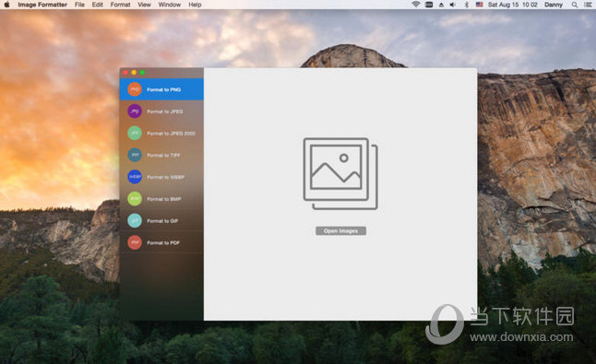Click the Danny user name in menu bar
596x364 pixels.
click(x=554, y=5)
